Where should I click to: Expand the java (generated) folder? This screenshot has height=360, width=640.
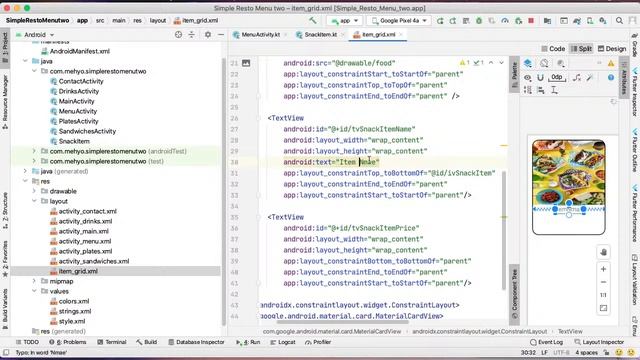pos(25,171)
